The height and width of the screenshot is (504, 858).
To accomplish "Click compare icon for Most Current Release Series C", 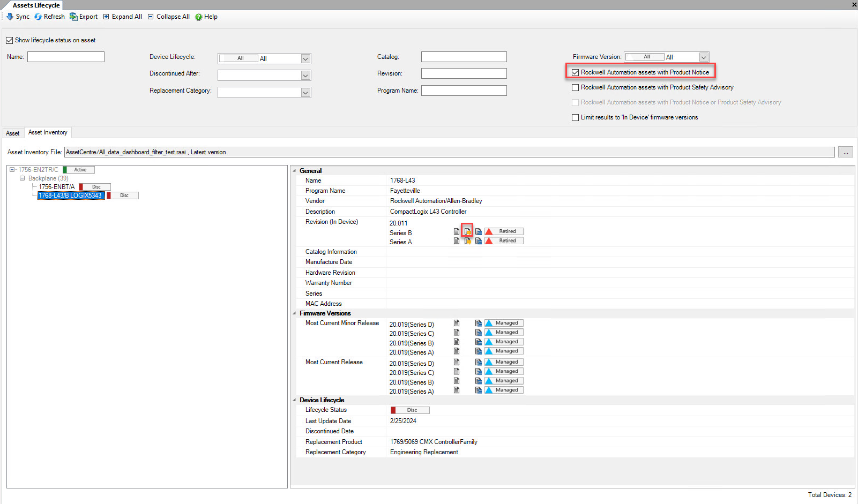I will click(479, 371).
